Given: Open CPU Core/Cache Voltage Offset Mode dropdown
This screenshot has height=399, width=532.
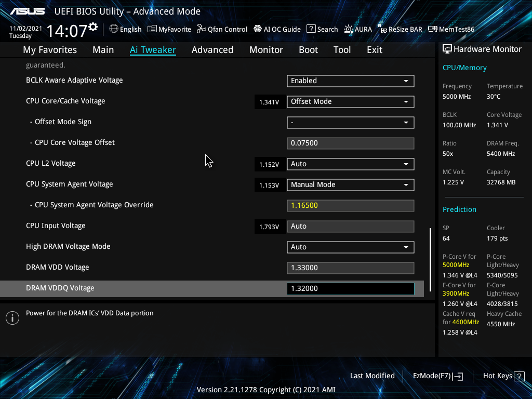Looking at the screenshot, I should click(x=351, y=101).
